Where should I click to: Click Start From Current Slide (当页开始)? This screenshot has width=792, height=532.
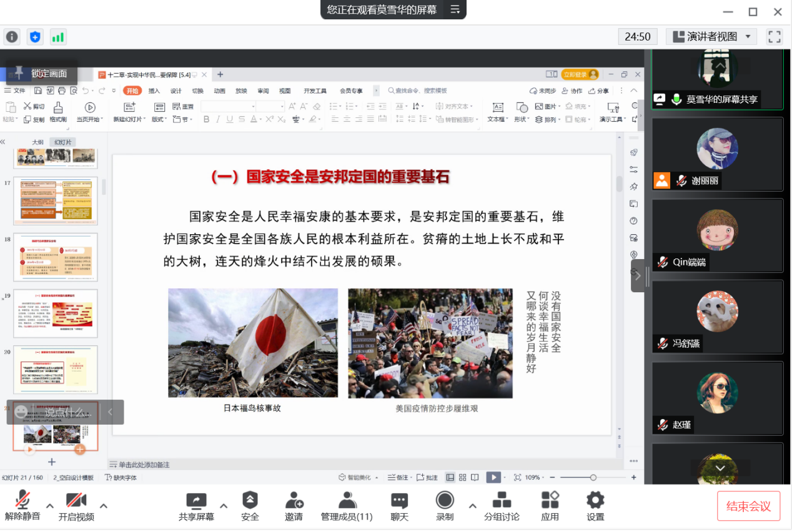90,112
